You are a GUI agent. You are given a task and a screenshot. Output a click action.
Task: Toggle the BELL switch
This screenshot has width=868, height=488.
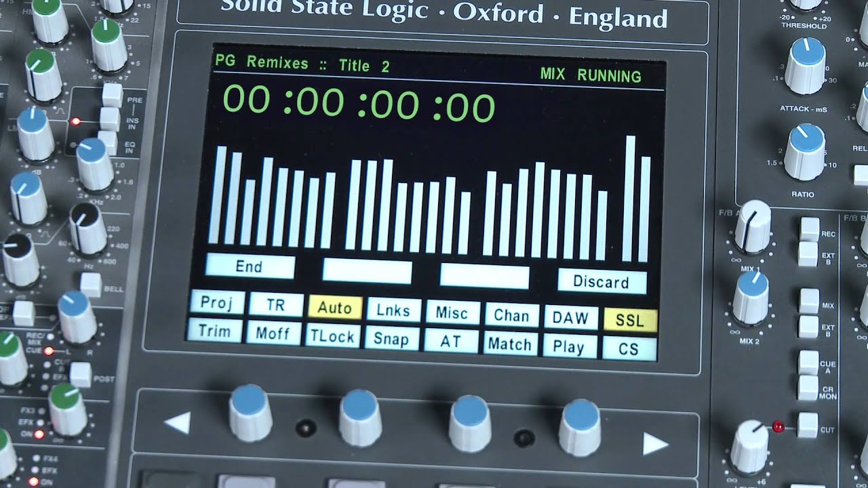91,285
